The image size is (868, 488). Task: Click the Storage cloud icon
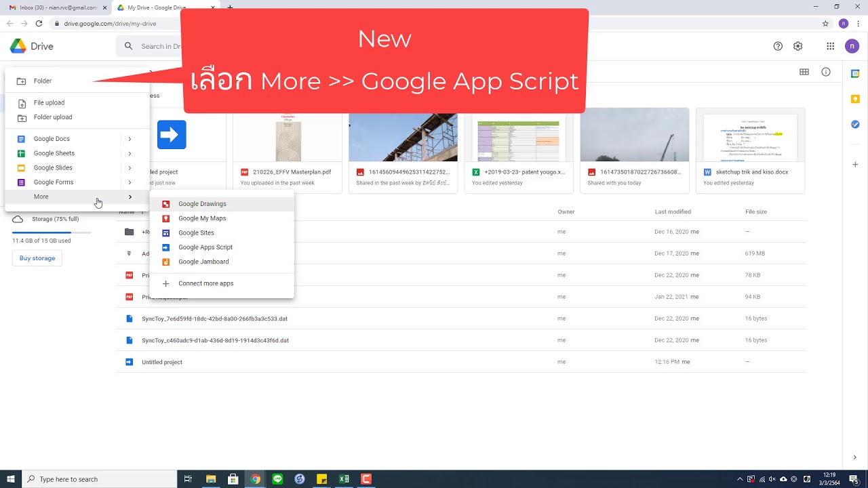pos(18,219)
